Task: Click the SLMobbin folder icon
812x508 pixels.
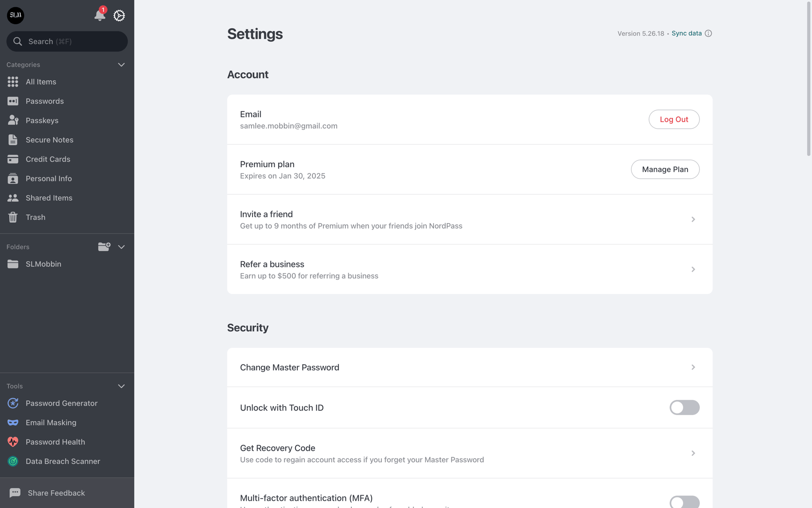Action: (x=13, y=264)
